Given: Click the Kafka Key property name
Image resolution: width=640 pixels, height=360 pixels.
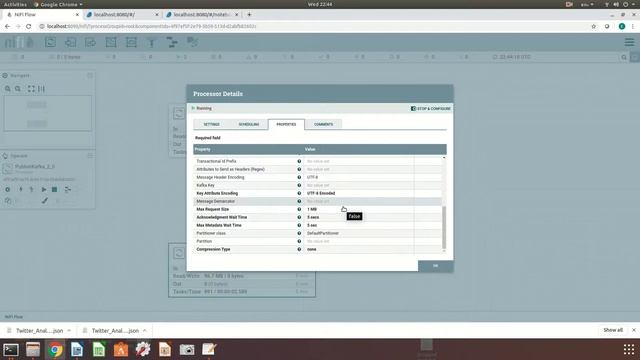Looking at the screenshot, I should pos(205,185).
